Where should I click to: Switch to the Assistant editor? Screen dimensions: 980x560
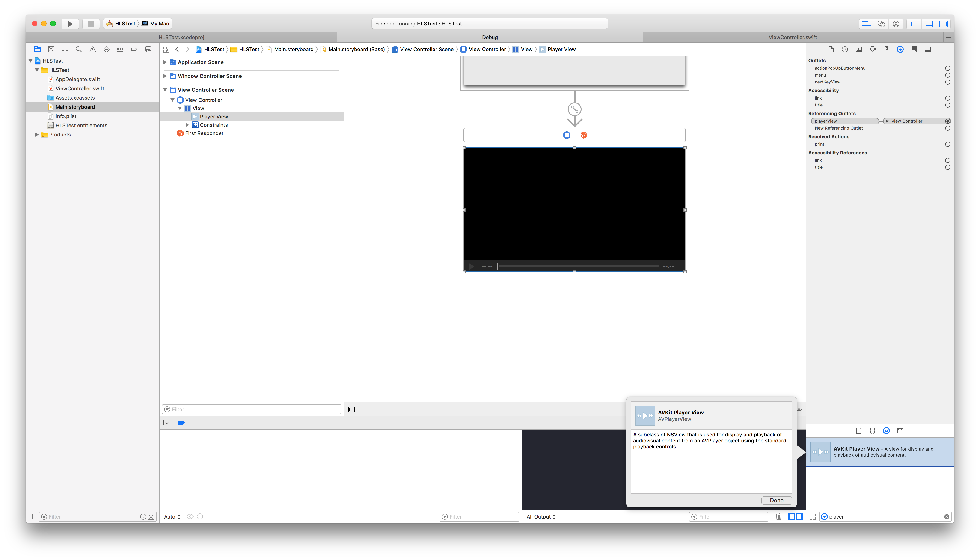[x=881, y=24]
